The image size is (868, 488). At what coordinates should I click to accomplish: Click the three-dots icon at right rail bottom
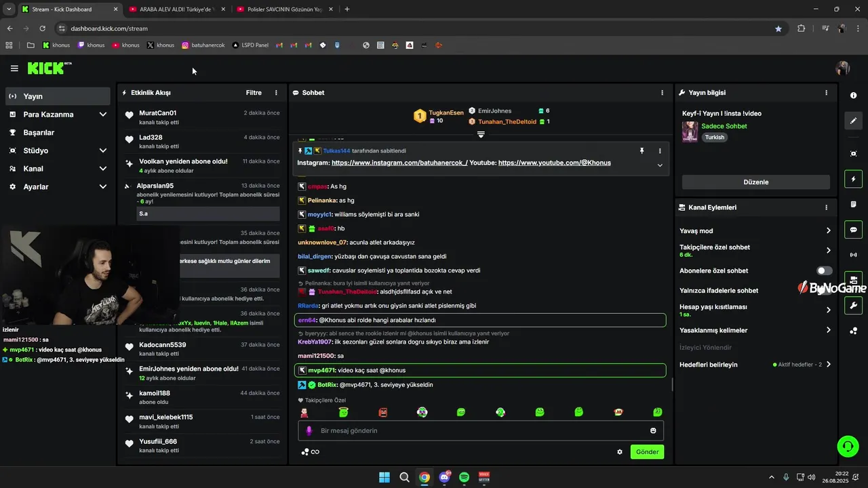pos(853,331)
